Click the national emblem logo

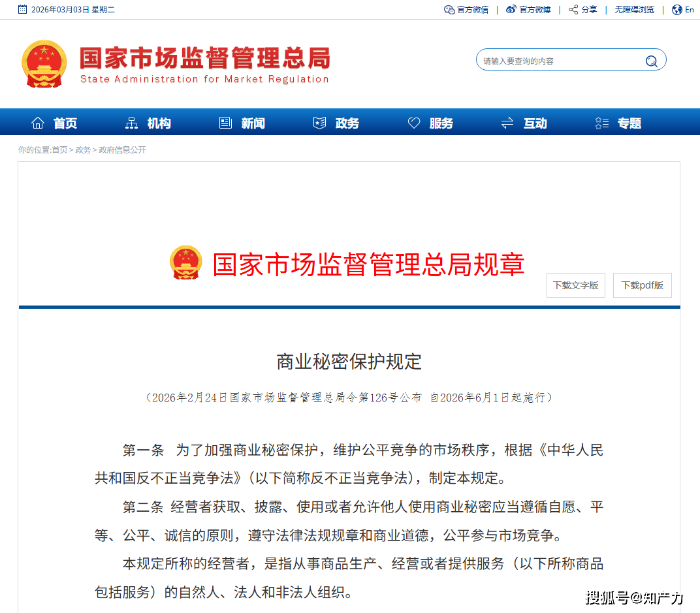(x=44, y=64)
